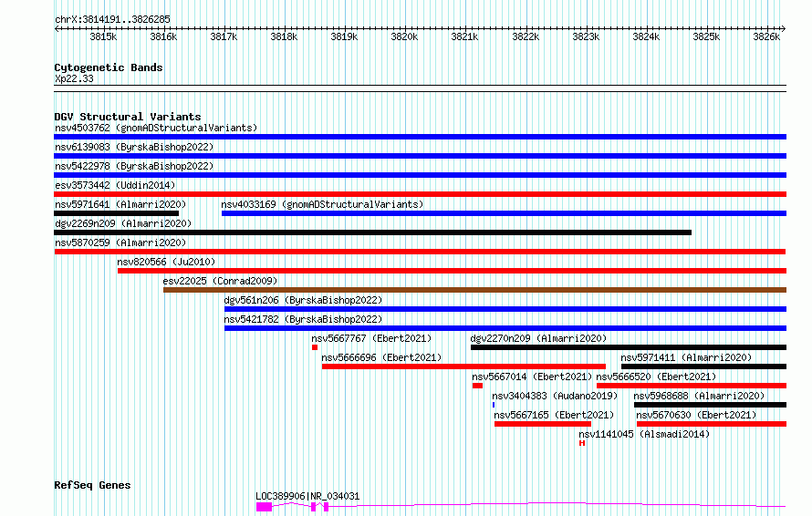Viewport: 812px width, 516px height.
Task: Click the large magenta LOC389906 exon block
Action: coord(264,507)
